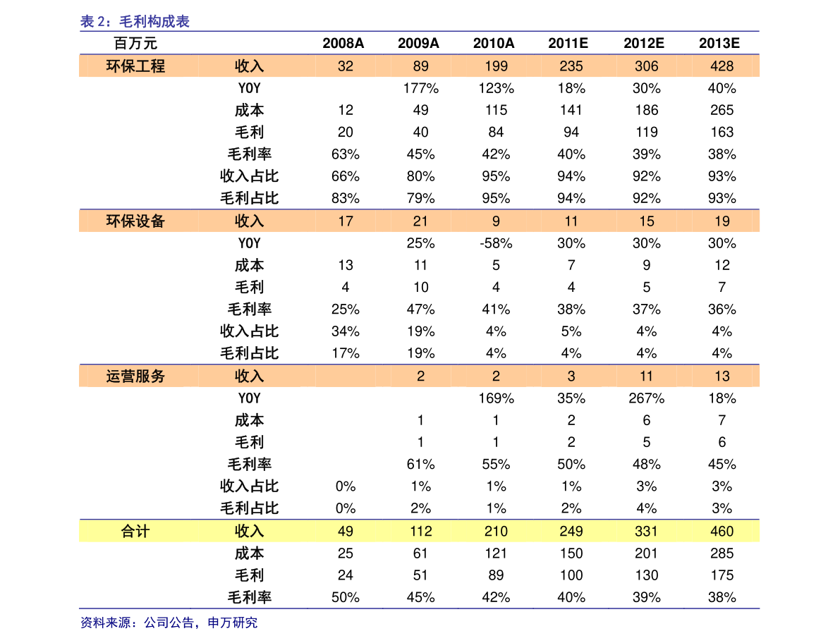Select total value 49 in 合计 row
This screenshot has height=643, width=840.
click(x=345, y=532)
